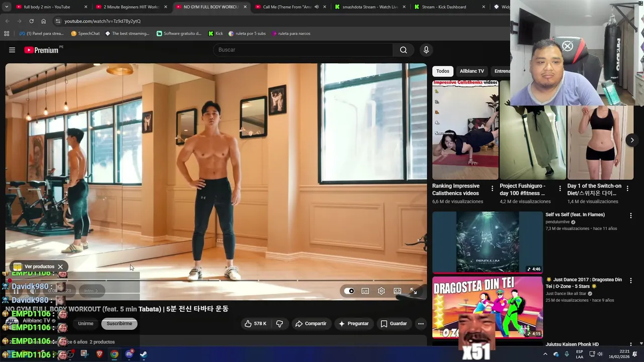Screen dimensions: 644x362
Task: Click the search magnifier button
Action: click(x=404, y=50)
